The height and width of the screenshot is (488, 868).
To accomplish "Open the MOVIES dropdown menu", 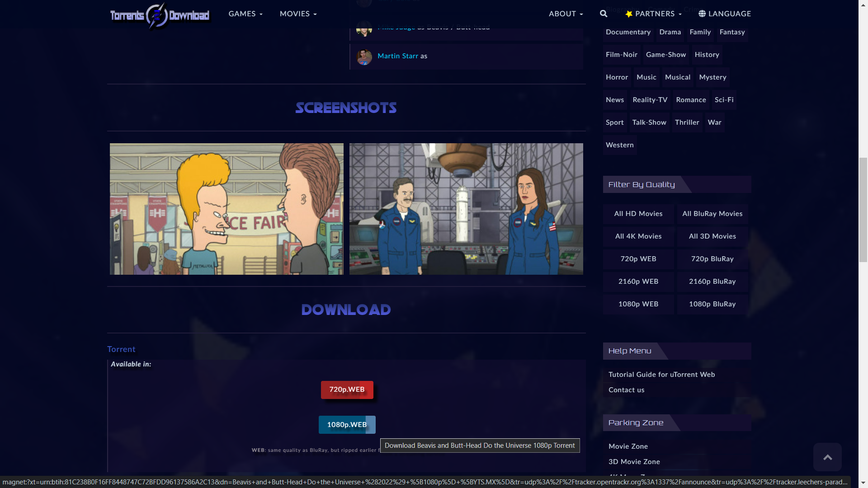I will coord(298,14).
